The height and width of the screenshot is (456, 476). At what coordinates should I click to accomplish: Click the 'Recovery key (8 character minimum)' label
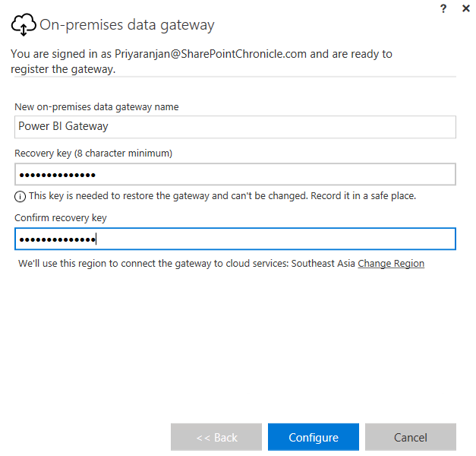93,154
